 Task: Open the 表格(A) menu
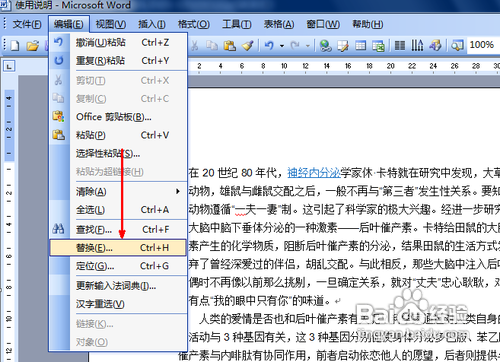[x=279, y=24]
